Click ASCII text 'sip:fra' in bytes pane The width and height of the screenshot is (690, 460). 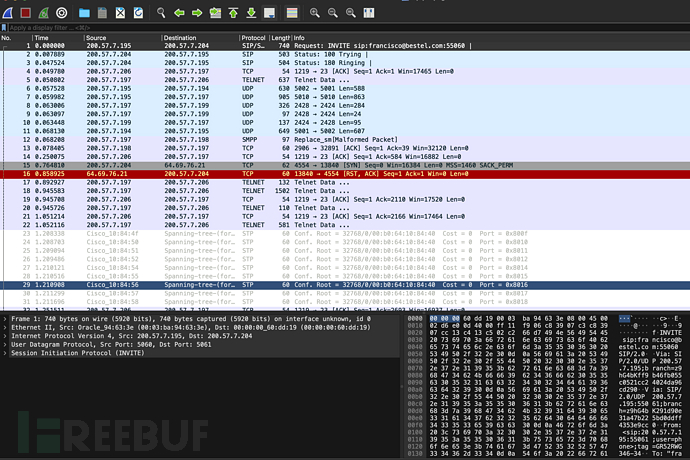(x=636, y=340)
